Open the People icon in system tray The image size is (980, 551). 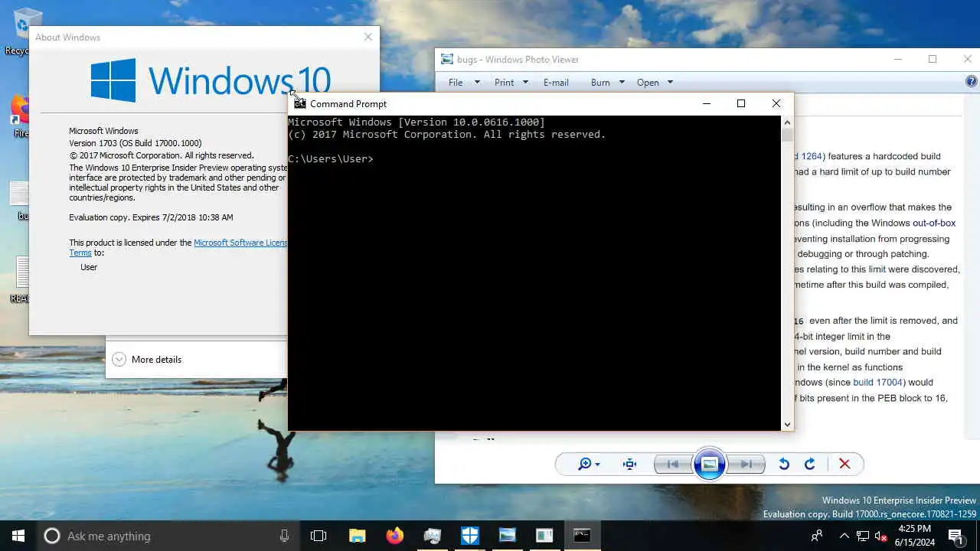pos(818,536)
